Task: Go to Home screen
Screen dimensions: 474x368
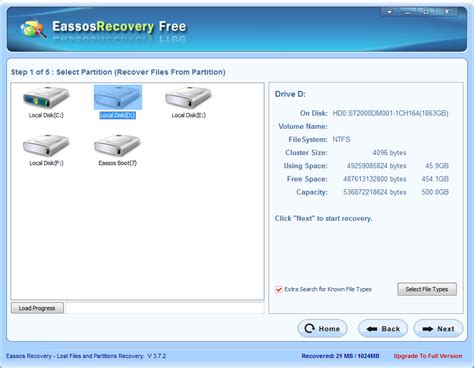Action: coord(322,329)
